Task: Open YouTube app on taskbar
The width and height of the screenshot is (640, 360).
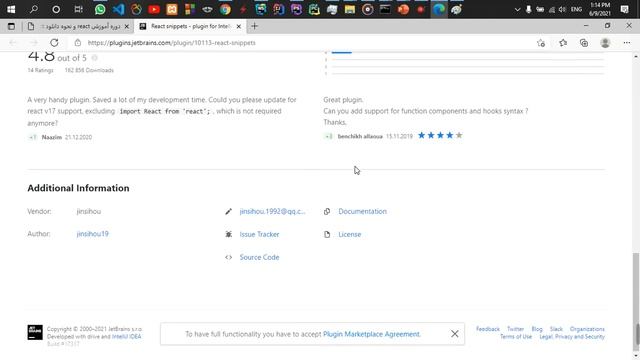Action: 154,9
